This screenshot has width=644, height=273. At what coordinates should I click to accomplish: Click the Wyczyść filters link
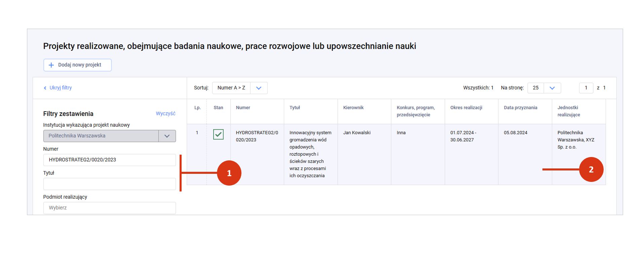coord(165,114)
